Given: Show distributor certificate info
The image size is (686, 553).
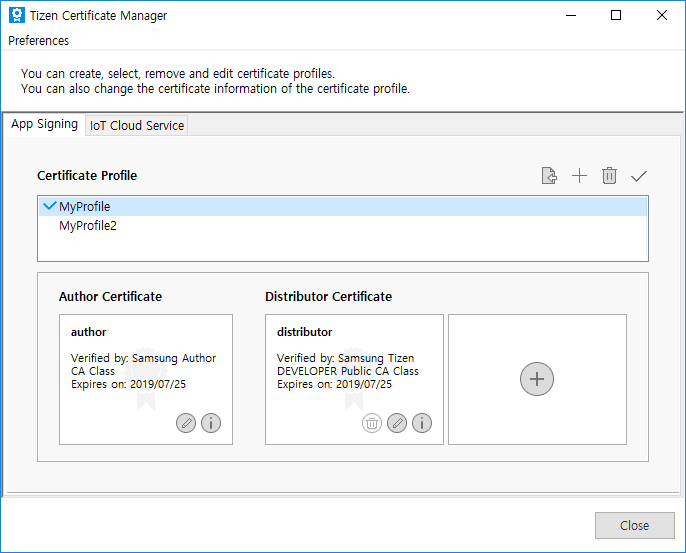Looking at the screenshot, I should point(422,423).
